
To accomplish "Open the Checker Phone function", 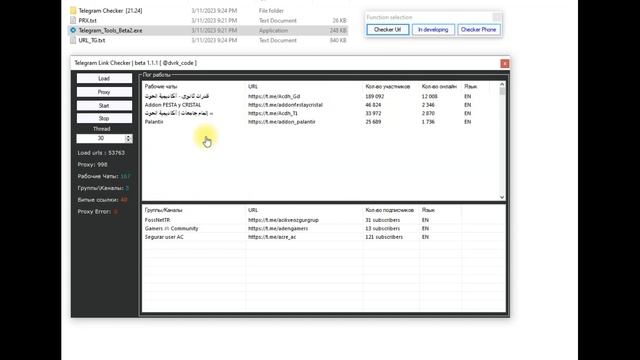I will (x=478, y=30).
